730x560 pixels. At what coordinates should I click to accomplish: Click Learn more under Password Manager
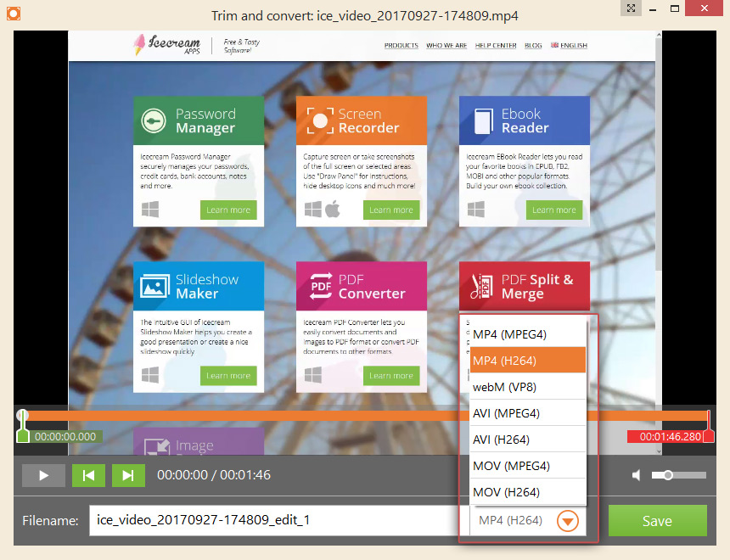(228, 210)
